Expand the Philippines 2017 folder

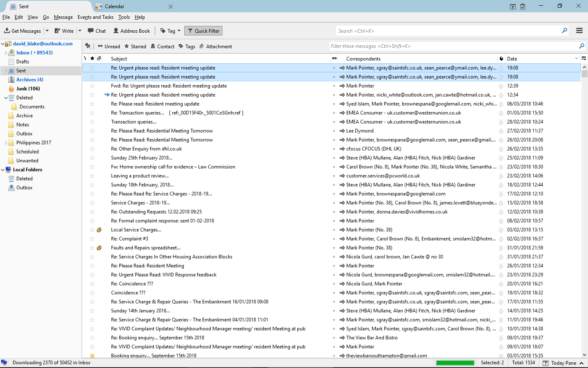[x=6, y=143]
